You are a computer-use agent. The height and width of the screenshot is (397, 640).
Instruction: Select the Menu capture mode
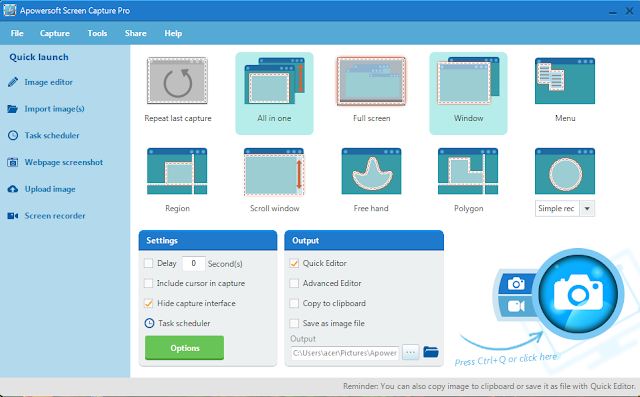pyautogui.click(x=565, y=81)
